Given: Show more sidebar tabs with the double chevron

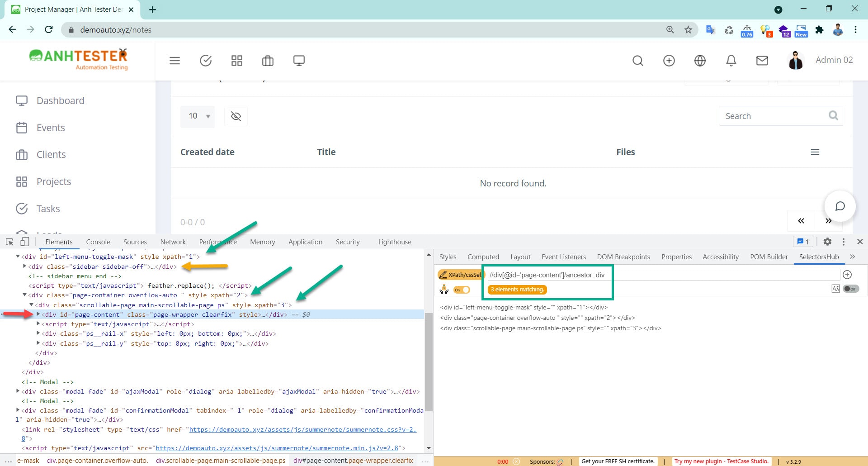Looking at the screenshot, I should tap(852, 257).
